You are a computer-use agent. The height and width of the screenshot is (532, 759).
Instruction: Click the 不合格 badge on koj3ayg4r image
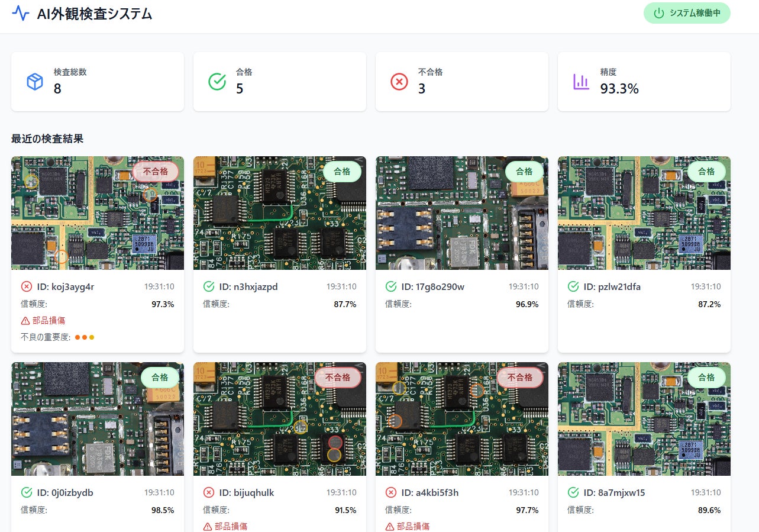(156, 172)
